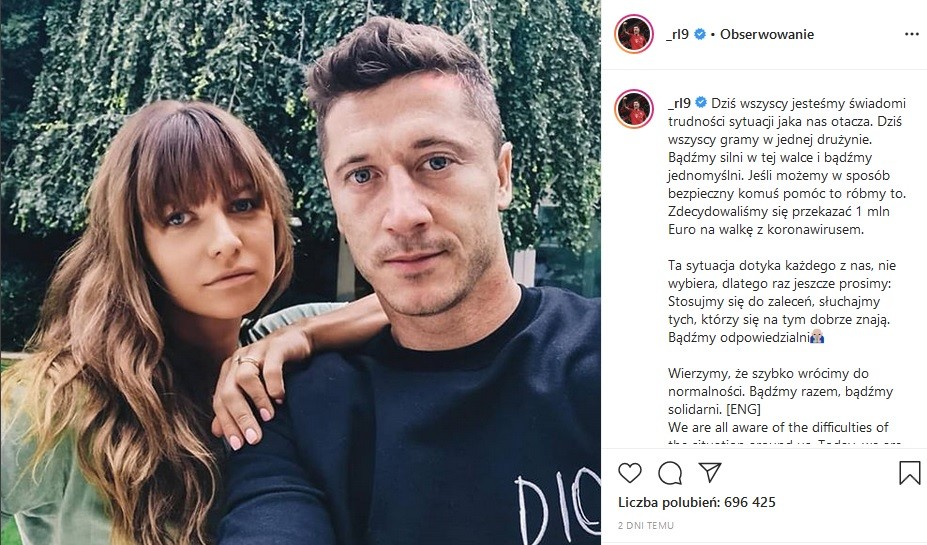927x545 pixels.
Task: Save the post with the bookmark icon
Action: click(x=909, y=473)
